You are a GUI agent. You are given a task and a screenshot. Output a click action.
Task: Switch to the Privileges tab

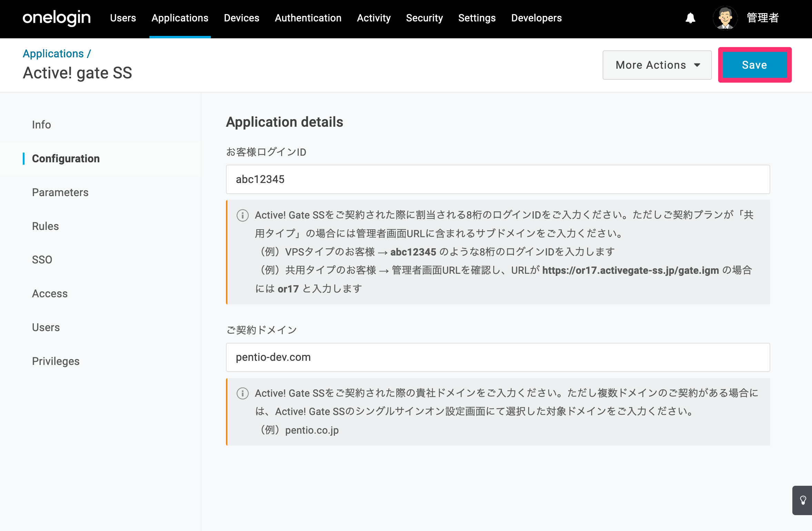pos(56,361)
